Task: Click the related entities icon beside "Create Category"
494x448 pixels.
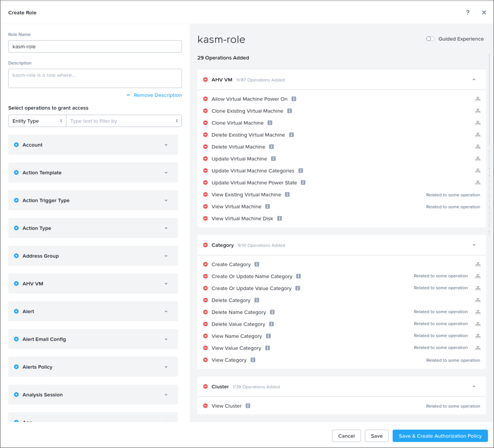Action: pyautogui.click(x=478, y=264)
